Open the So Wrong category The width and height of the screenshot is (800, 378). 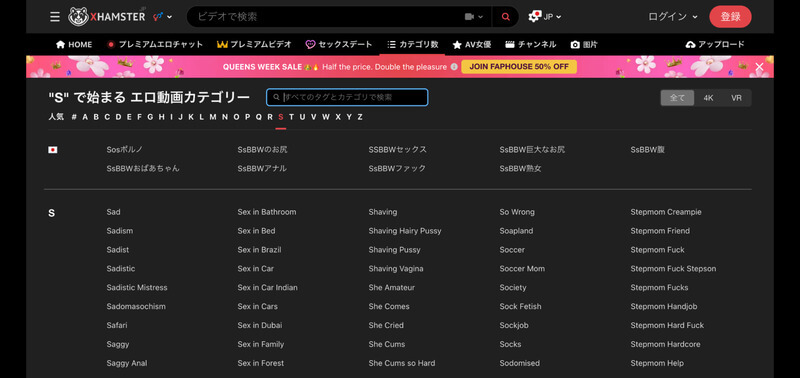pyautogui.click(x=517, y=212)
